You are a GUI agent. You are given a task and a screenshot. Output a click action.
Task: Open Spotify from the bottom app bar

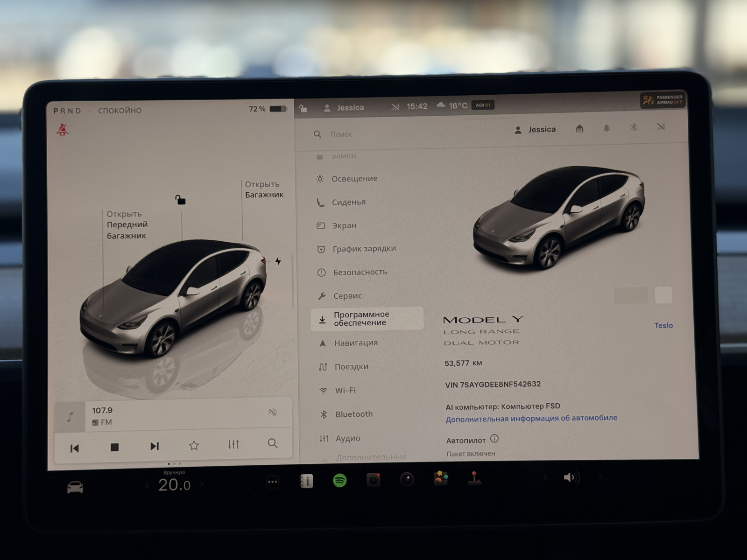[339, 480]
